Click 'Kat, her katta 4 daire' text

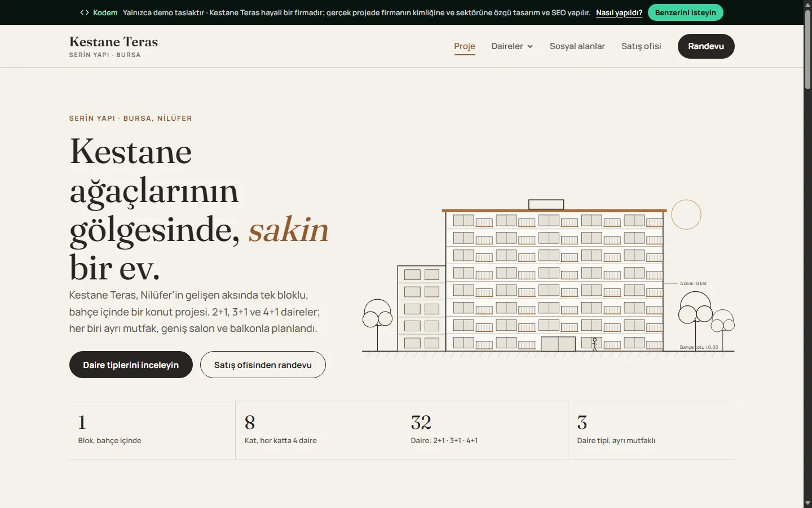click(280, 441)
